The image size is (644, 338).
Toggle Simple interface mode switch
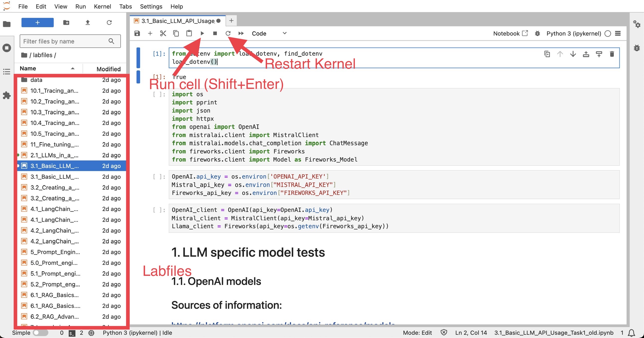coord(41,333)
